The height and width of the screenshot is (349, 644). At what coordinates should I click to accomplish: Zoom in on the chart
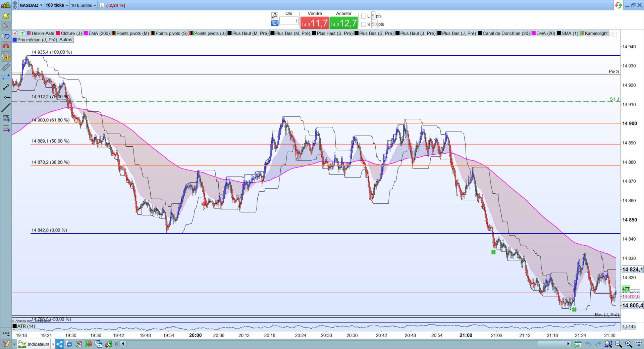click(629, 344)
